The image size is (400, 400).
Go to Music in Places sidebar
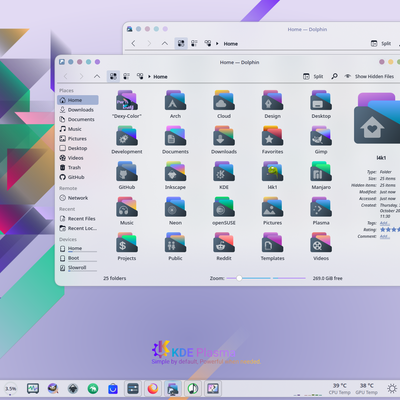pos(77,129)
